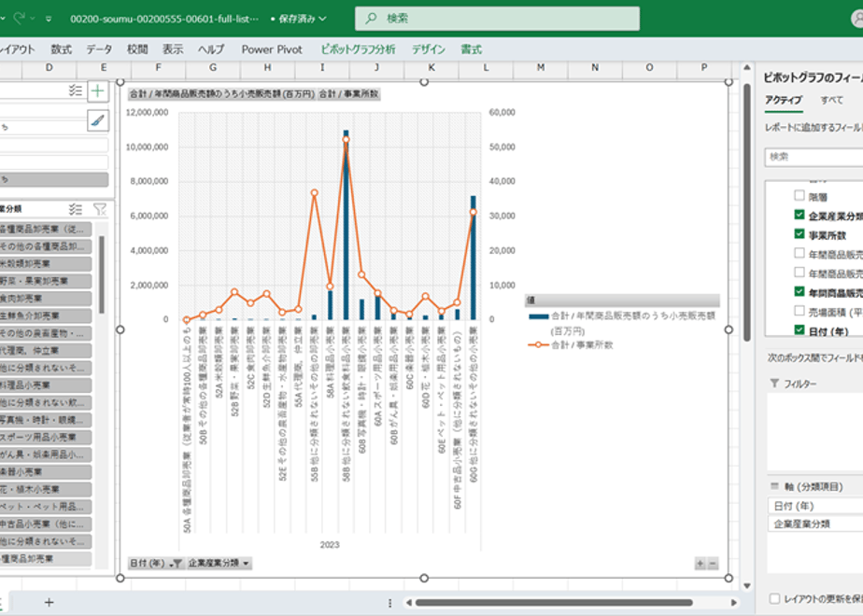Select 米穀類卸売業 slicer item
Image resolution: width=863 pixels, height=616 pixels.
45,263
